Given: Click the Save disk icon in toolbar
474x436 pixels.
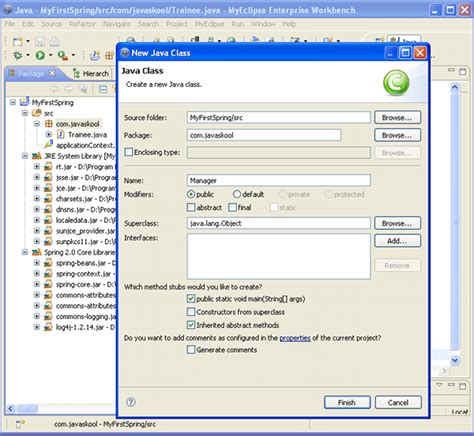Looking at the screenshot, I should click(40, 42).
